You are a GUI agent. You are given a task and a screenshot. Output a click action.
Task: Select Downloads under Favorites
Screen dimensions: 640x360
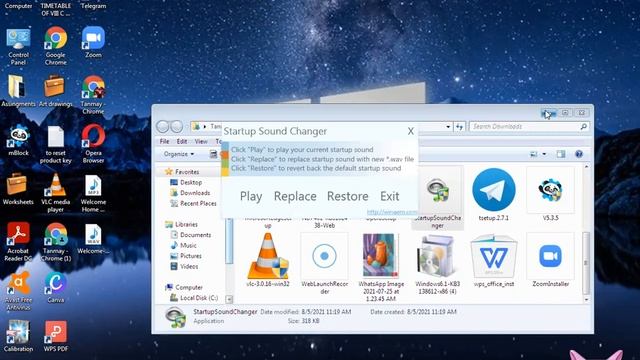point(190,193)
